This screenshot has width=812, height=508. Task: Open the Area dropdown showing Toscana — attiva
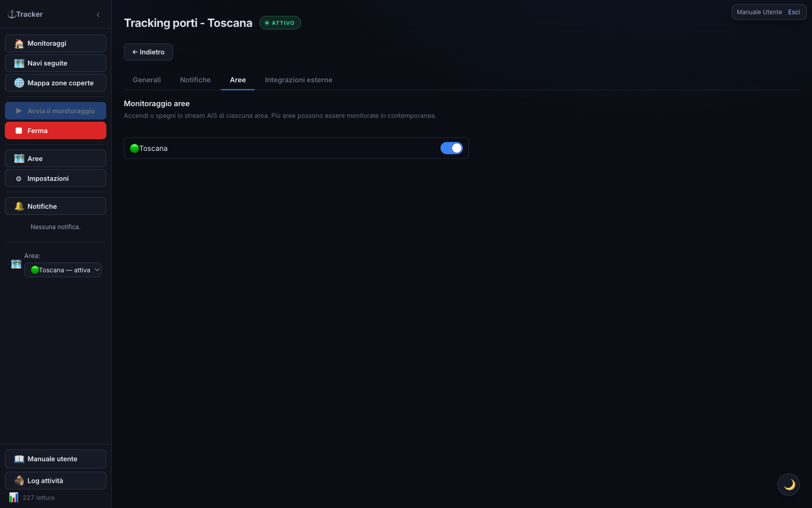(x=63, y=270)
